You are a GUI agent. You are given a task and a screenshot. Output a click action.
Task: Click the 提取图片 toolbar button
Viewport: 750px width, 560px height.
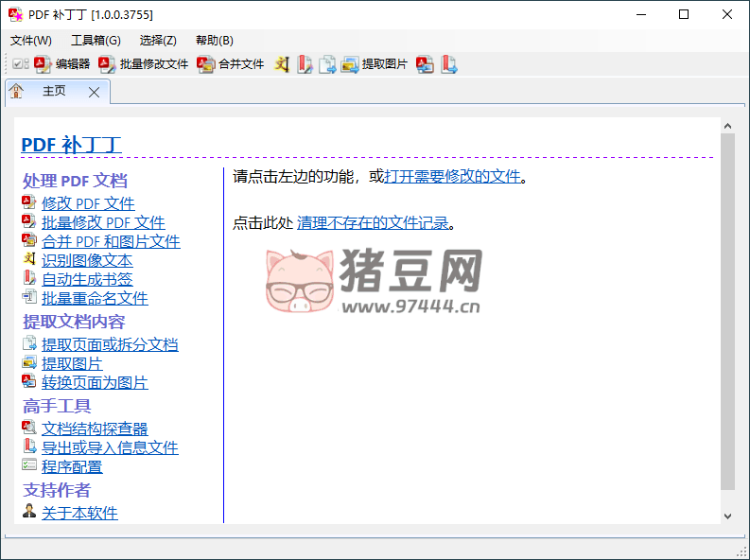tap(375, 64)
